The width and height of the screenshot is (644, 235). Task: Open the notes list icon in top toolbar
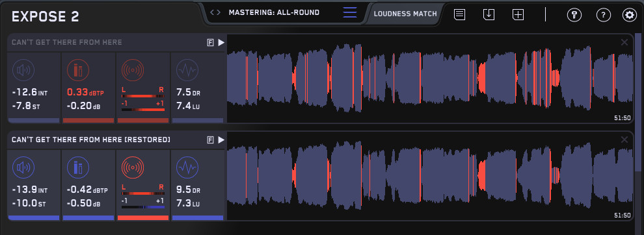[459, 15]
